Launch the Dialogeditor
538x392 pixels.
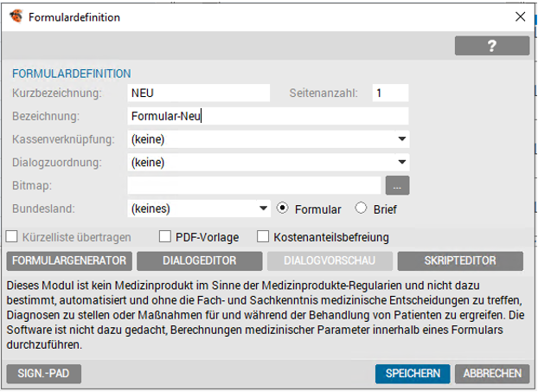tap(199, 260)
